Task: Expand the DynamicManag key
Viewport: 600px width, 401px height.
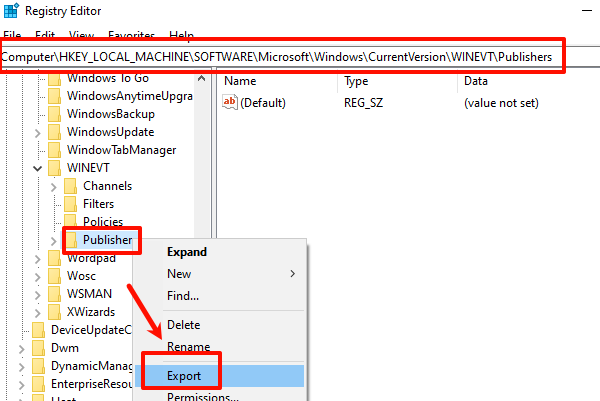Action: point(21,367)
